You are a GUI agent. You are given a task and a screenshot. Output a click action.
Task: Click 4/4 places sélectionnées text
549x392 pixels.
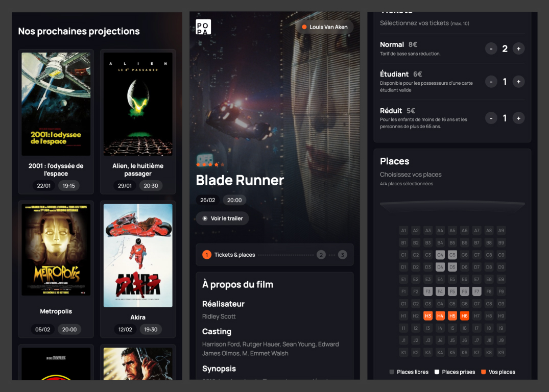point(407,184)
